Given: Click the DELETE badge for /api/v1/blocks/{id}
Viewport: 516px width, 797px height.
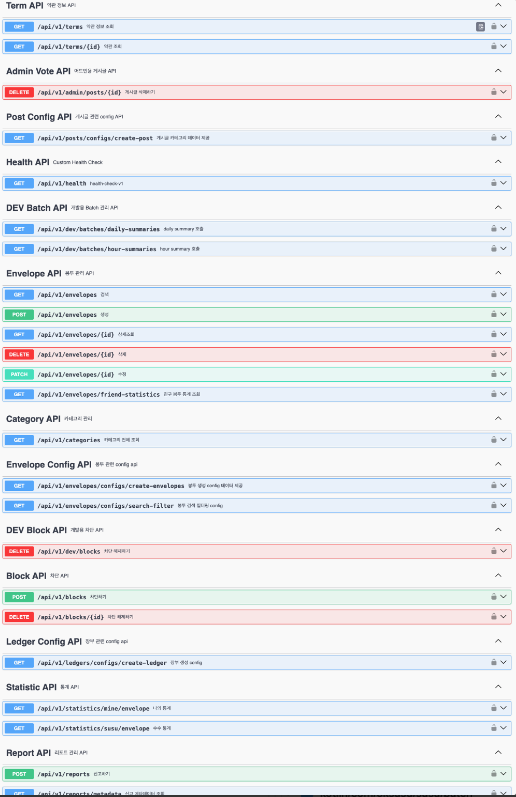Looking at the screenshot, I should [19, 617].
